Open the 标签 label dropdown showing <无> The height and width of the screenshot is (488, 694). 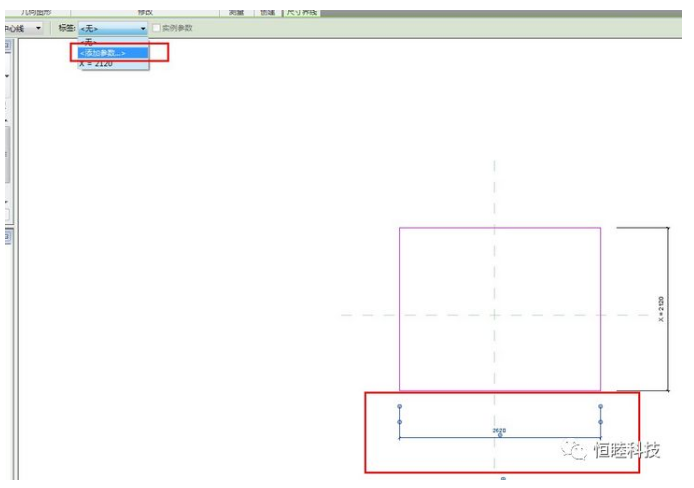click(x=113, y=28)
